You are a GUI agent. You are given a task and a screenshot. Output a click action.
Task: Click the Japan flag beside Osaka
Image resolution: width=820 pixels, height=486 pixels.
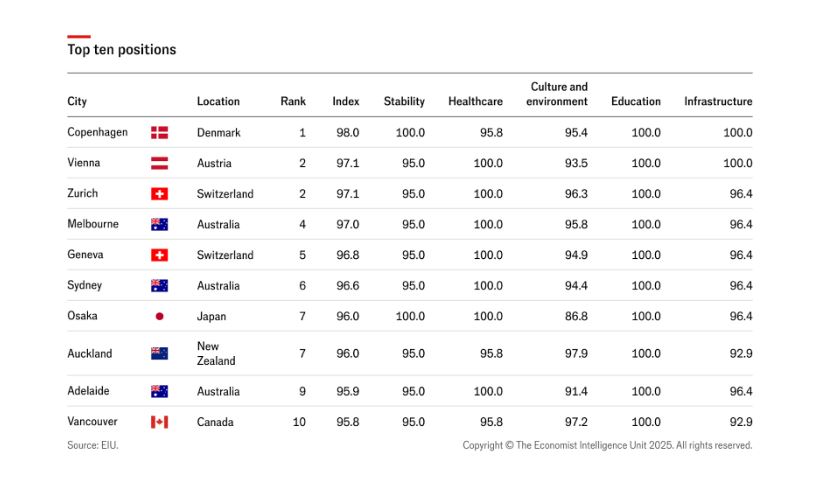[159, 316]
